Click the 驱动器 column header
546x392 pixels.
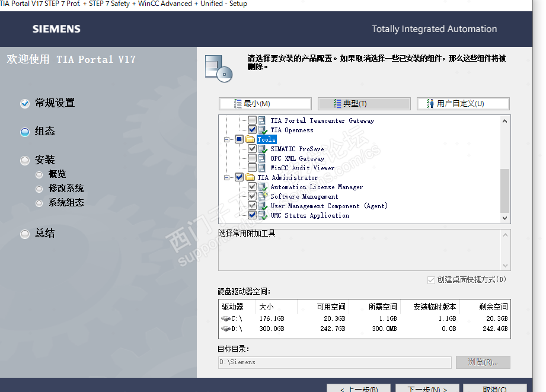[238, 307]
